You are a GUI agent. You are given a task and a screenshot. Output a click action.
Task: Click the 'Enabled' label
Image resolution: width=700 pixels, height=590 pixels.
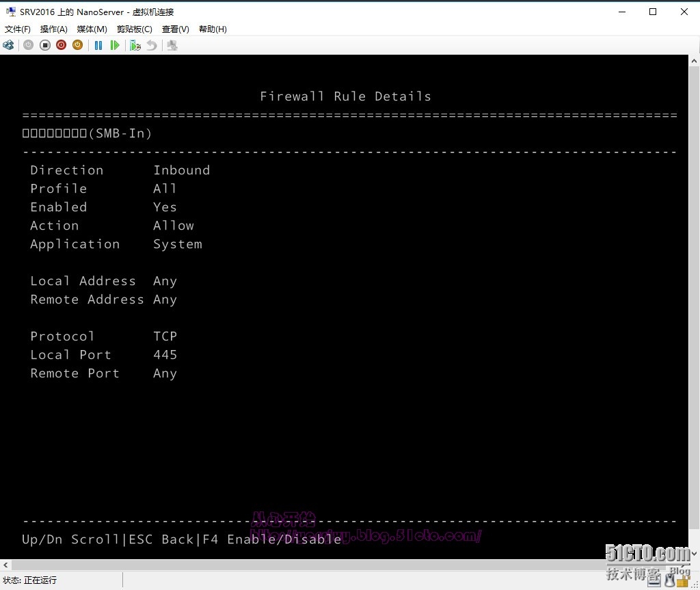[59, 207]
